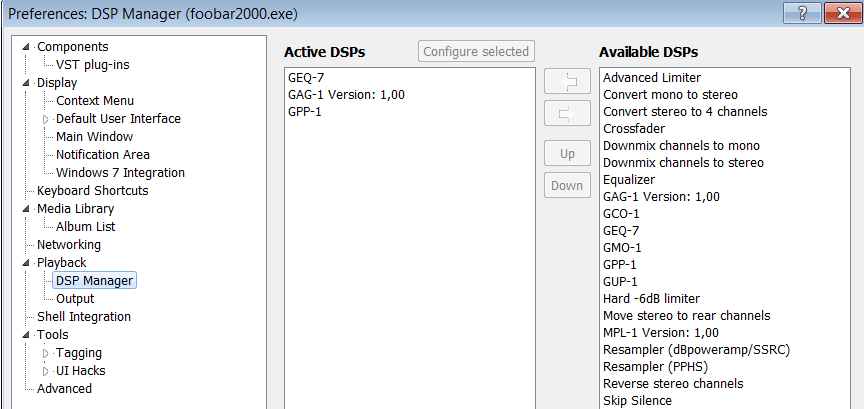
Task: Open Shell Integration preferences
Action: [84, 317]
